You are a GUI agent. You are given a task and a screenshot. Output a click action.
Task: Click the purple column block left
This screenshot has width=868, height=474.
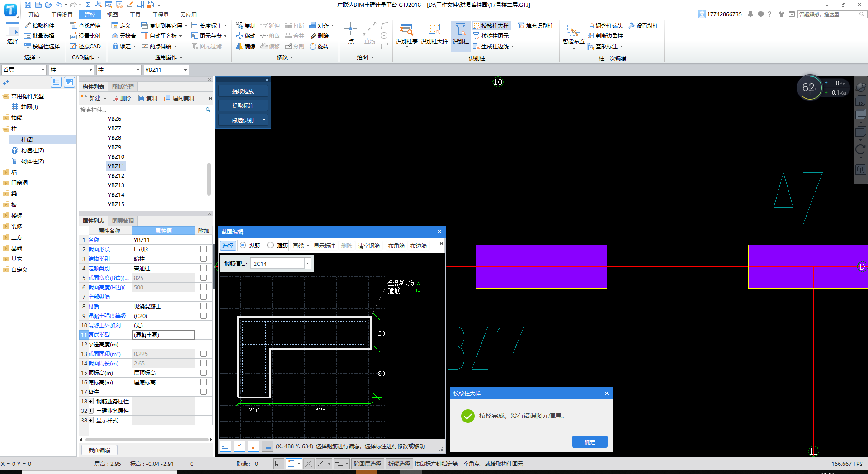pos(541,267)
